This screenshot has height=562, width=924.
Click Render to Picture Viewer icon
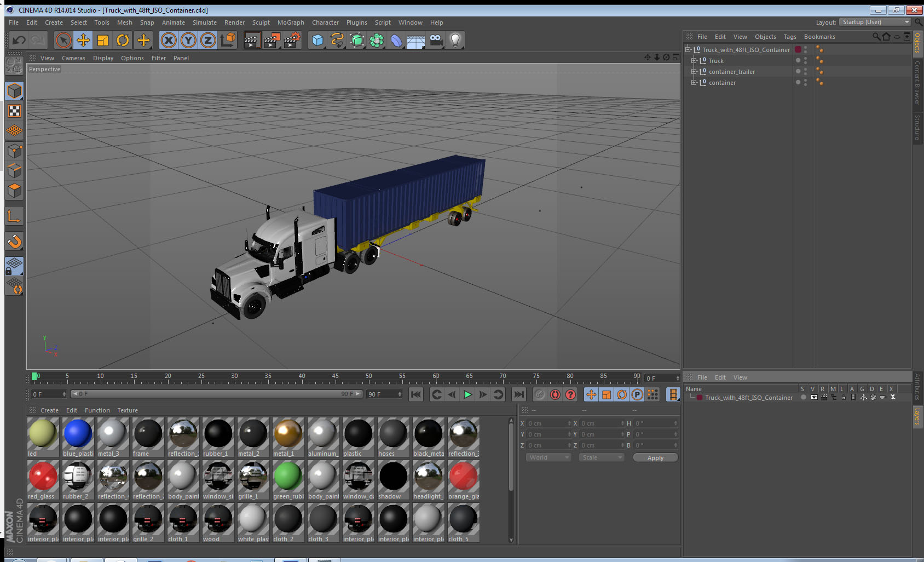272,40
